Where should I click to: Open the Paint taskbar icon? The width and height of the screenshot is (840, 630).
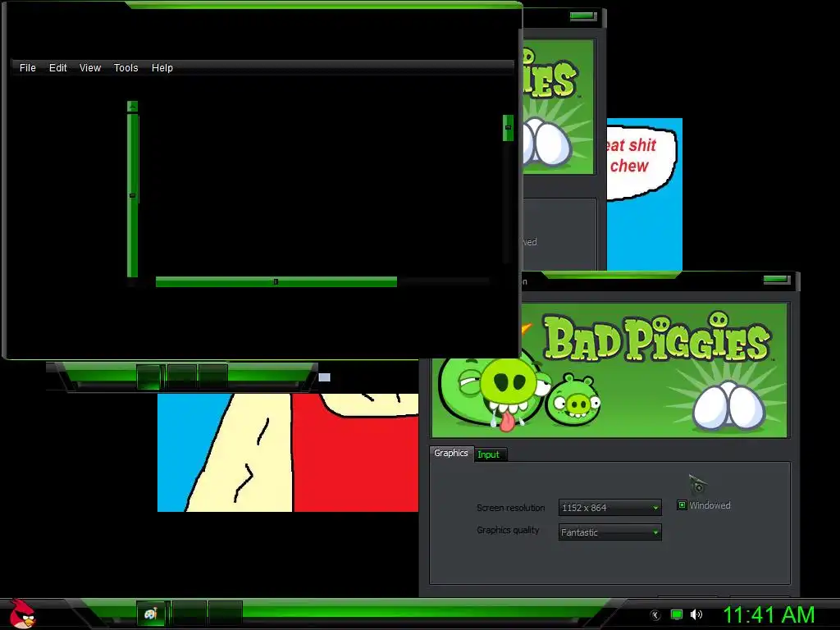tap(151, 614)
